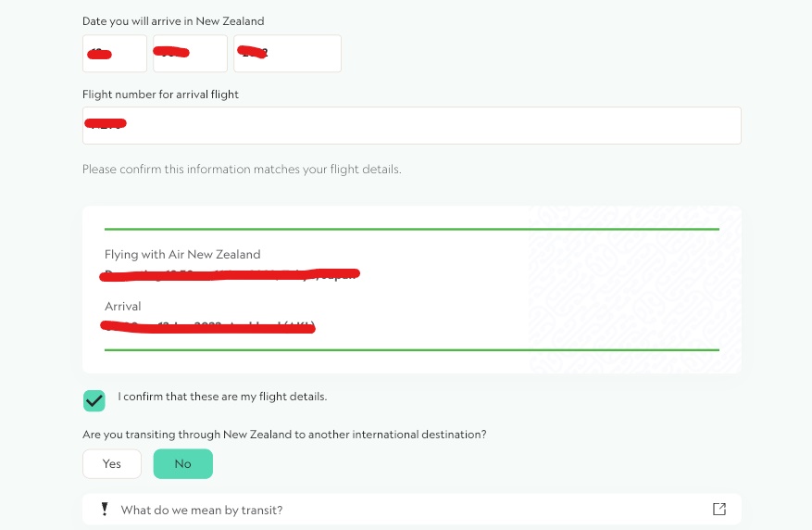812x530 pixels.
Task: Select Yes for transiting through New Zealand
Action: tap(112, 463)
